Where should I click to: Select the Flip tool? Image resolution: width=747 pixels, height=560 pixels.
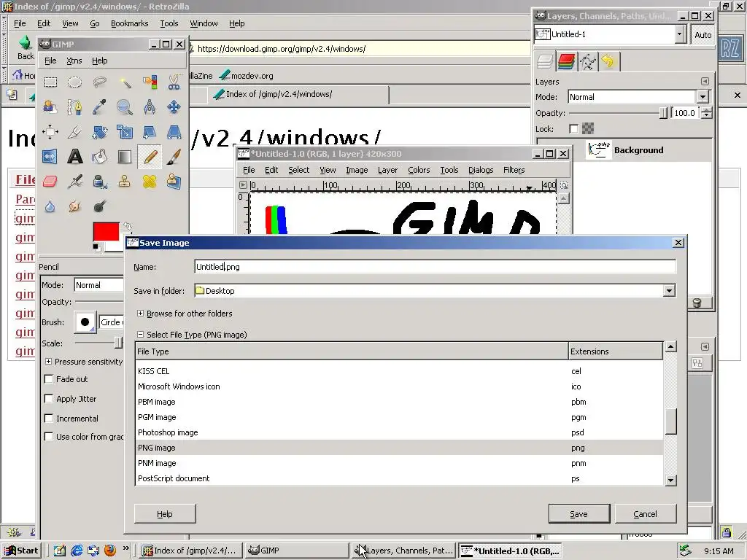50,157
